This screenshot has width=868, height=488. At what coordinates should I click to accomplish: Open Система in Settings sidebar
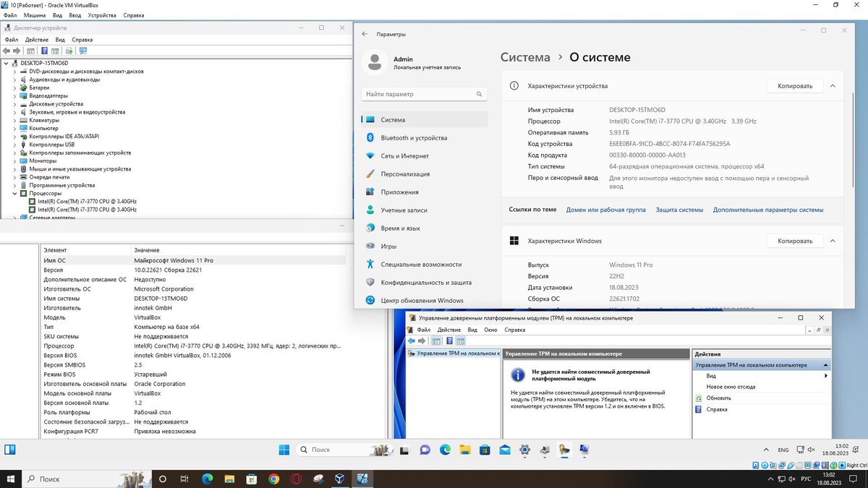point(425,120)
